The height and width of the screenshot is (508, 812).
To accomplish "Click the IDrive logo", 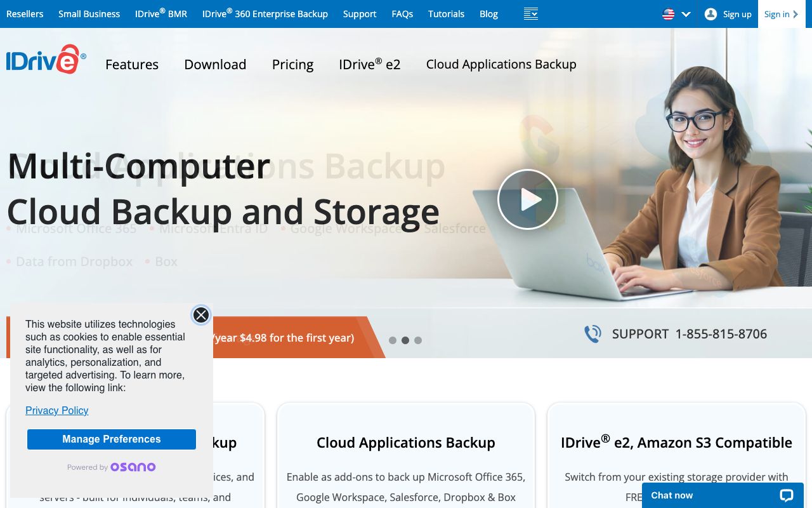I will click(x=46, y=60).
